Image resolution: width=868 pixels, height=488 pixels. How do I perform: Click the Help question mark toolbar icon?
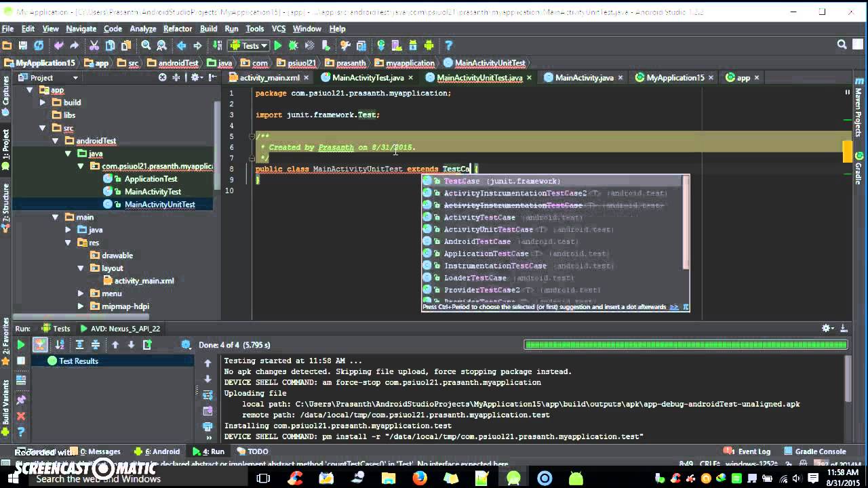[448, 45]
